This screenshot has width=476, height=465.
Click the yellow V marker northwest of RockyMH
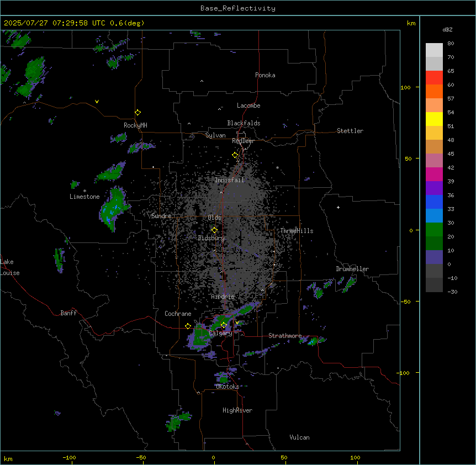[x=97, y=102]
